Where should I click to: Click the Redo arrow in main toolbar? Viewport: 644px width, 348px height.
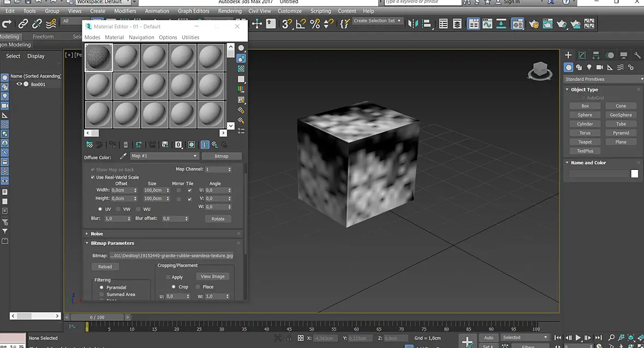[7, 24]
